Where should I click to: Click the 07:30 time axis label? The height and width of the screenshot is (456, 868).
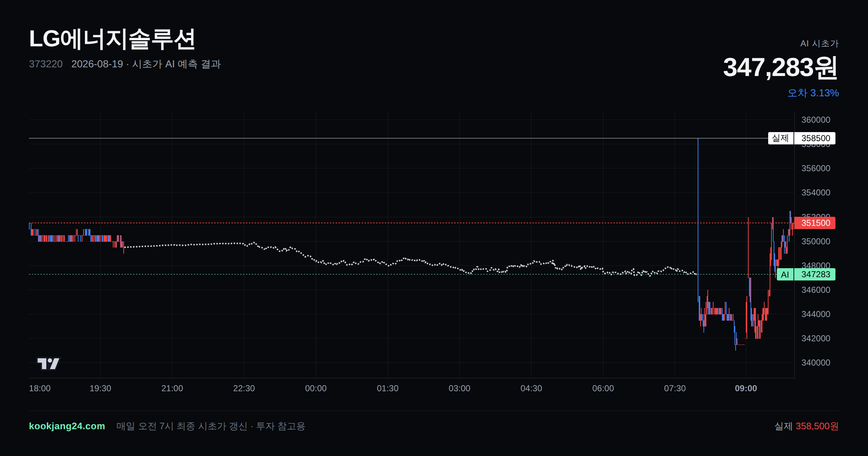675,388
